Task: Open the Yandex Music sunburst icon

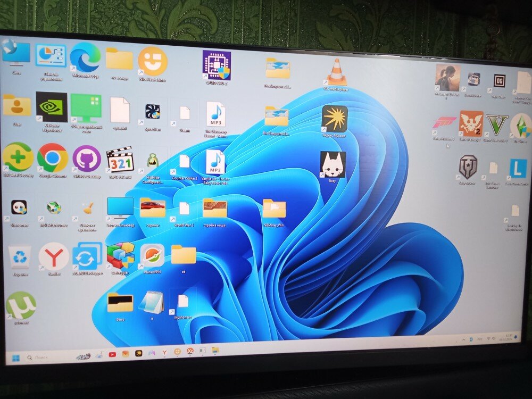Action: pos(335,120)
